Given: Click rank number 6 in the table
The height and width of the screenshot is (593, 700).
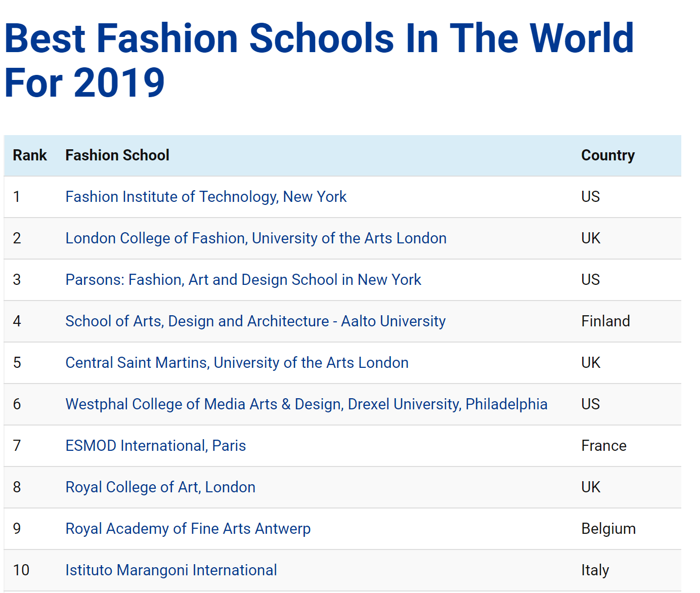Looking at the screenshot, I should [x=17, y=404].
